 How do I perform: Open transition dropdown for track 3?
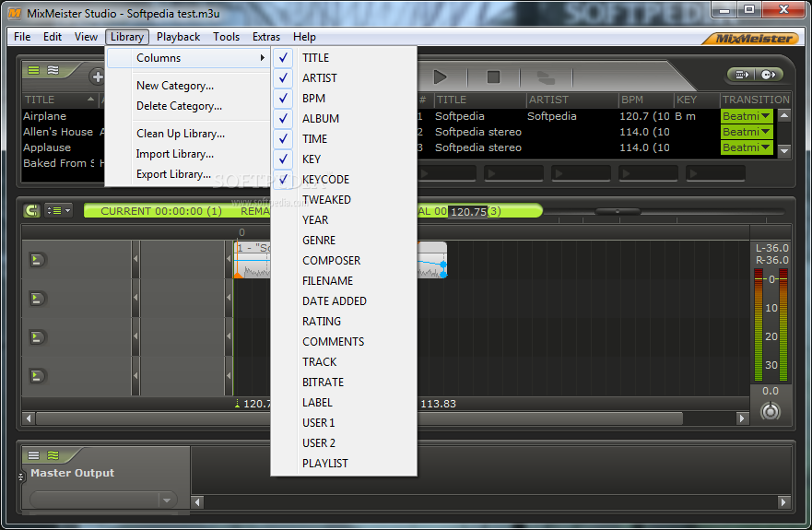[747, 147]
